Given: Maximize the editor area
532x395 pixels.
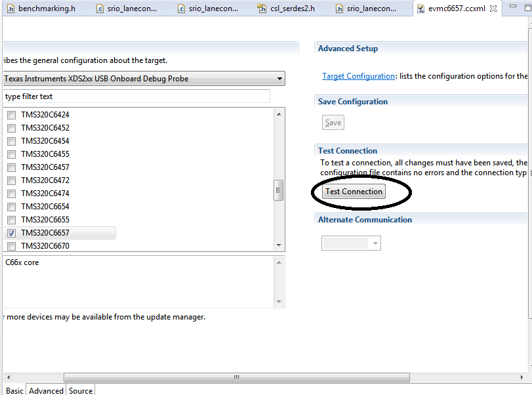Looking at the screenshot, I should 528,7.
